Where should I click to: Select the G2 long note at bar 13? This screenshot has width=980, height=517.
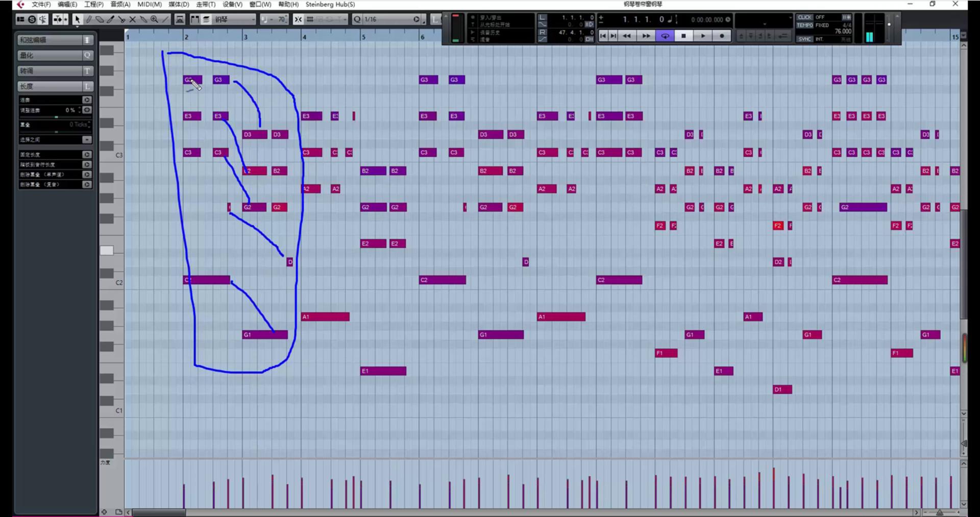[863, 207]
